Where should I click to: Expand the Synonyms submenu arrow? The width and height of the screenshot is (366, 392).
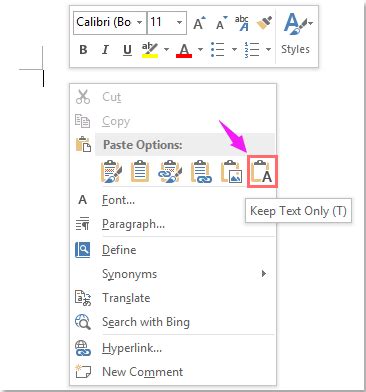pyautogui.click(x=264, y=274)
